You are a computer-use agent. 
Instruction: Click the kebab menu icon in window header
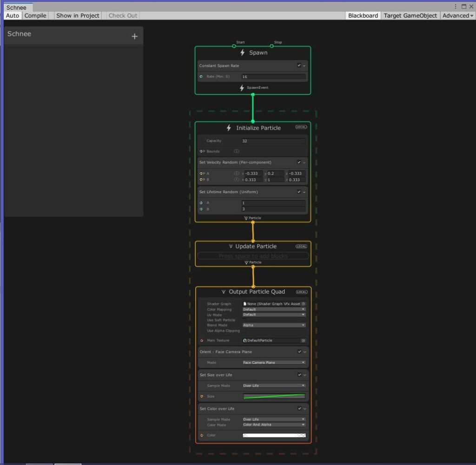[456, 7]
